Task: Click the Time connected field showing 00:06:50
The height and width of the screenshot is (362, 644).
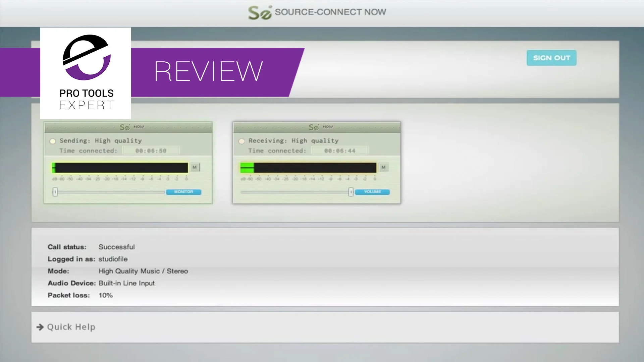Action: tap(151, 150)
